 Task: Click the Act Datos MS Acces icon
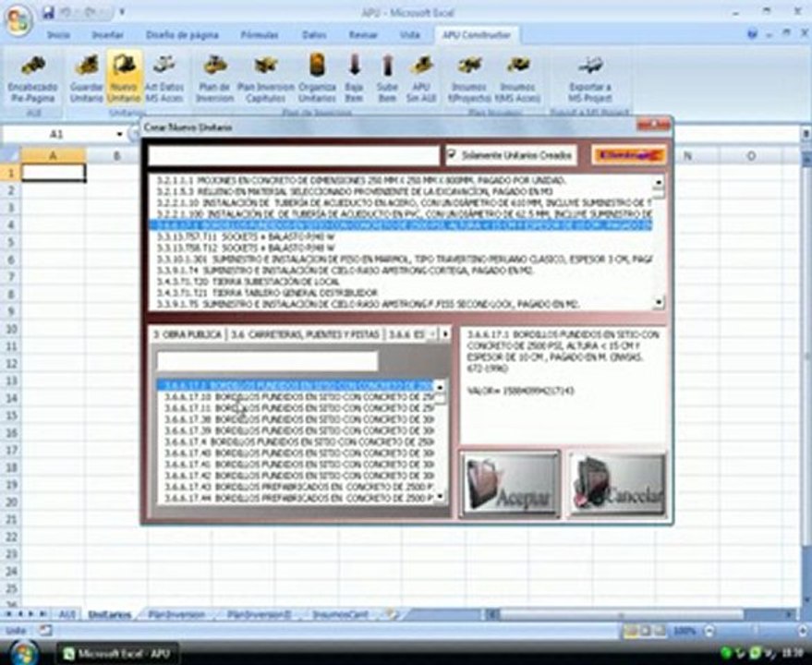[x=164, y=79]
